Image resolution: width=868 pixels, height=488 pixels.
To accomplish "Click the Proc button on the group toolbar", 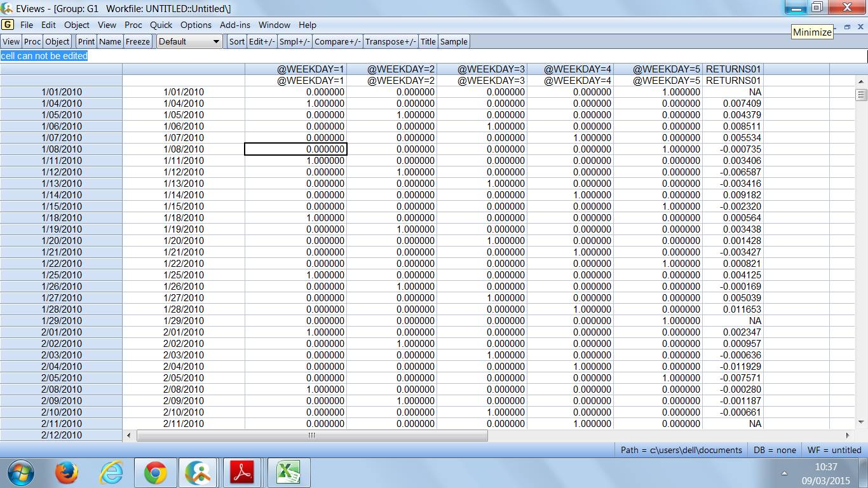I will tap(32, 41).
